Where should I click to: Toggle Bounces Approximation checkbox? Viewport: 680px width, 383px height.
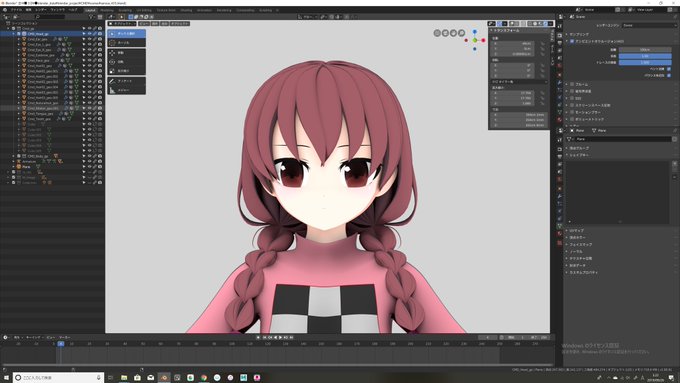(x=669, y=75)
